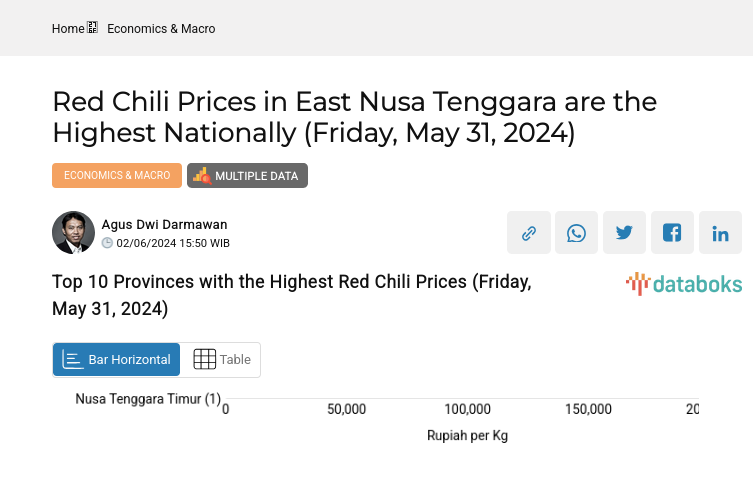
Task: Open Agus Dwi Darmawan's profile photo
Action: (73, 233)
